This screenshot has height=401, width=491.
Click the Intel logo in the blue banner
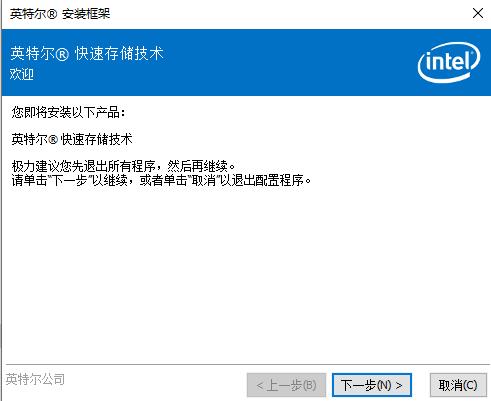click(x=449, y=62)
